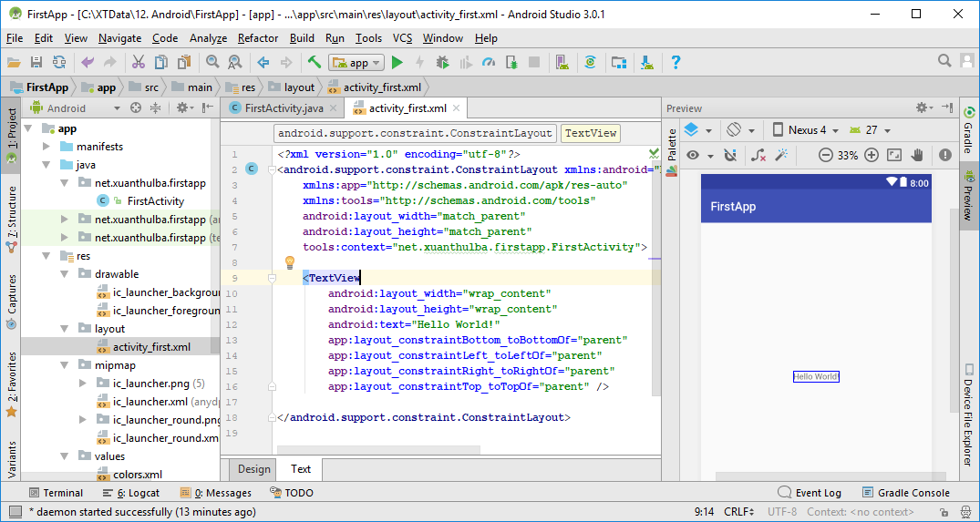Click the Cut scissors icon
The image size is (980, 522).
point(139,63)
